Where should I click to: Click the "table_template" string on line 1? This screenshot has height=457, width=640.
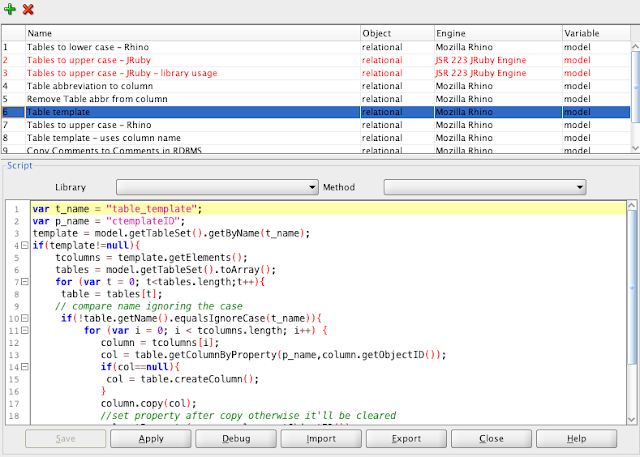click(151, 209)
